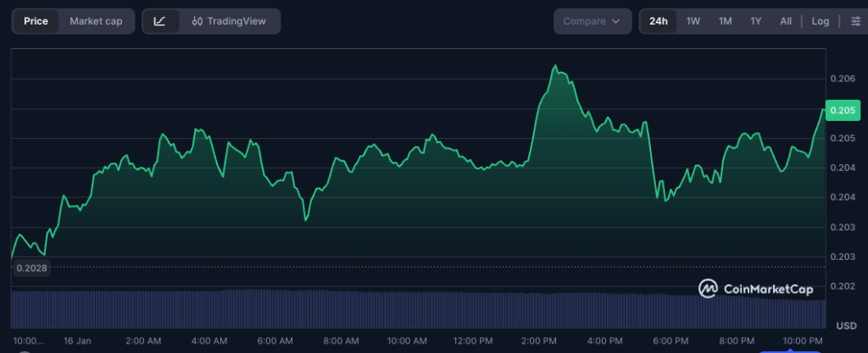Select the 24h time range
868x353 pixels.
(659, 21)
